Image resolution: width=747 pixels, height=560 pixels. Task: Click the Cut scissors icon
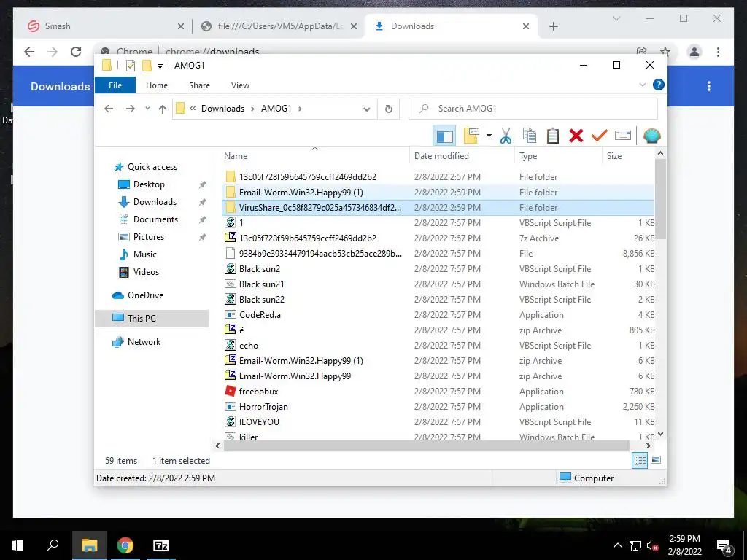506,136
